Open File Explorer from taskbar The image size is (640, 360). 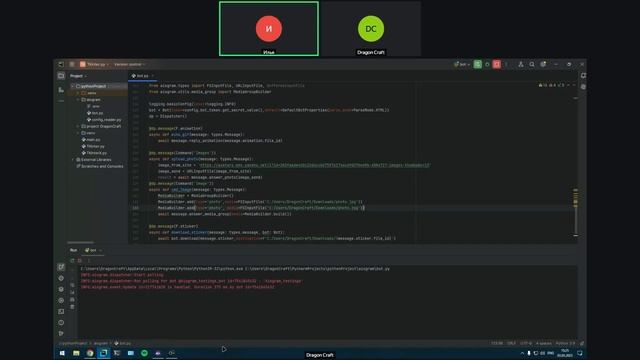pos(76,353)
